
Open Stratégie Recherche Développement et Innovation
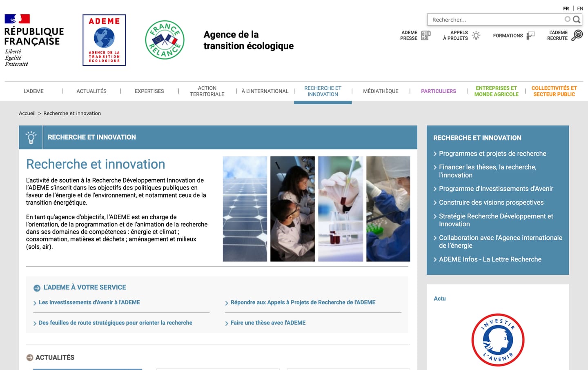[496, 220]
